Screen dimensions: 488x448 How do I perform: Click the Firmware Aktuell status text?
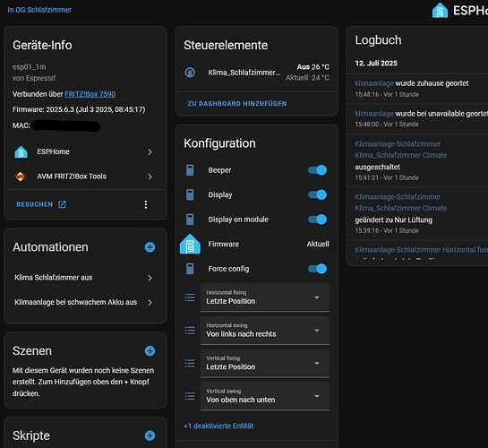pos(318,244)
